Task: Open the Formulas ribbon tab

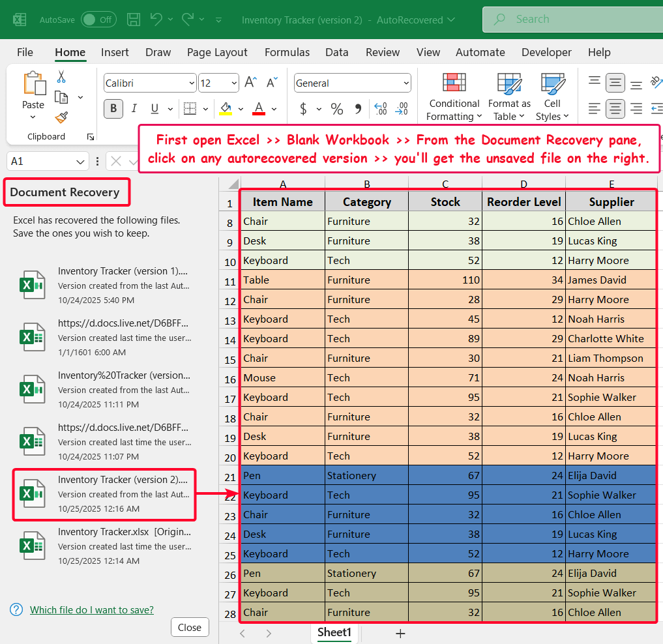Action: (287, 52)
